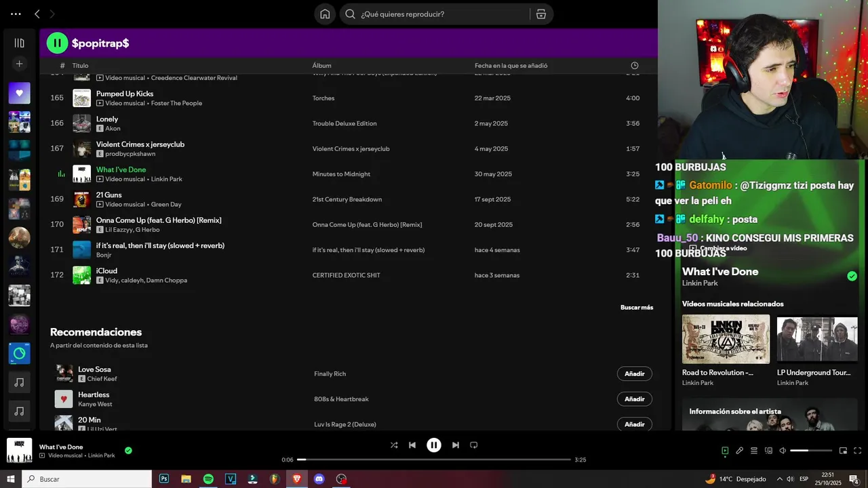Open the Windows notification center icon

854,479
